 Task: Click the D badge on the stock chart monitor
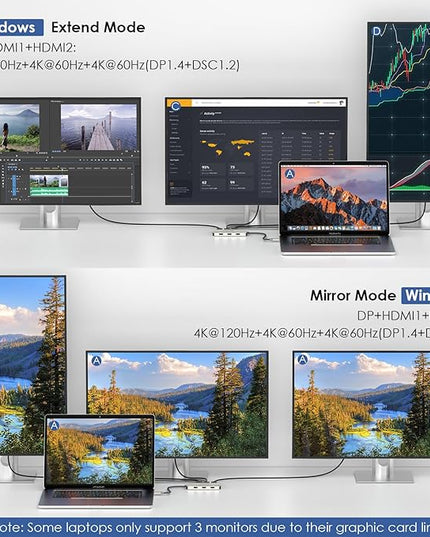[377, 32]
